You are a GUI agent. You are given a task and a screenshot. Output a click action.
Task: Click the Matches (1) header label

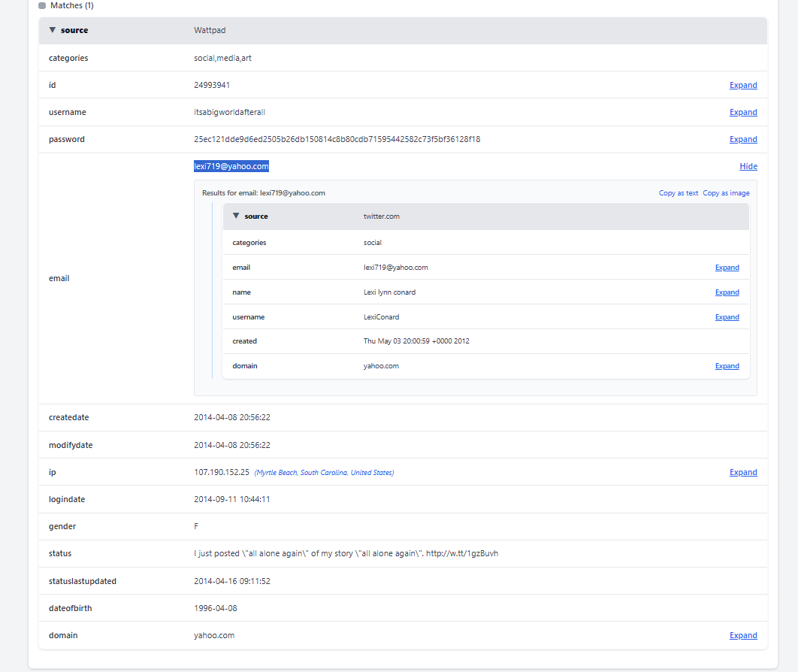(72, 5)
